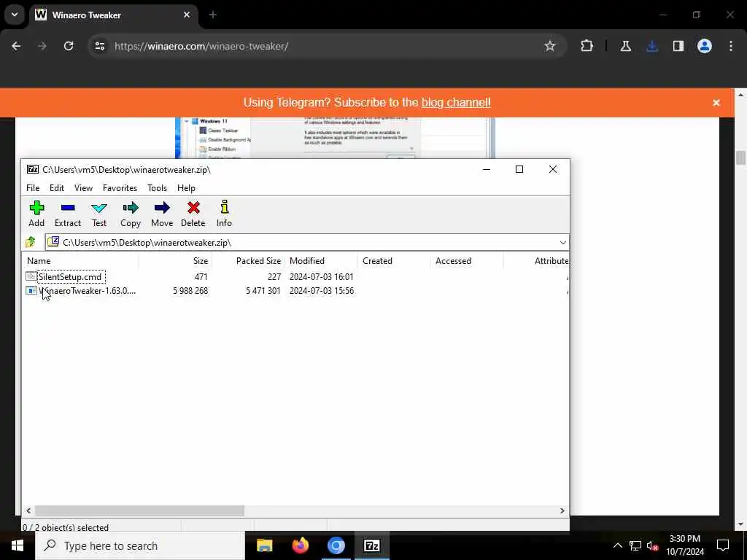Click the 7-Zip horizontal scrollbar thumb
The image size is (747, 560).
139,510
